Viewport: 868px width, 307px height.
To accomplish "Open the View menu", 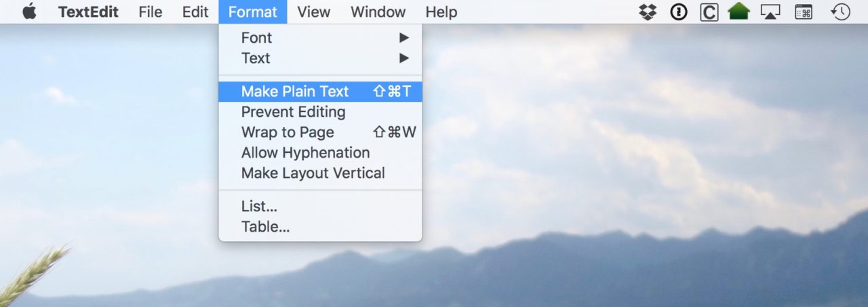I will pos(314,12).
